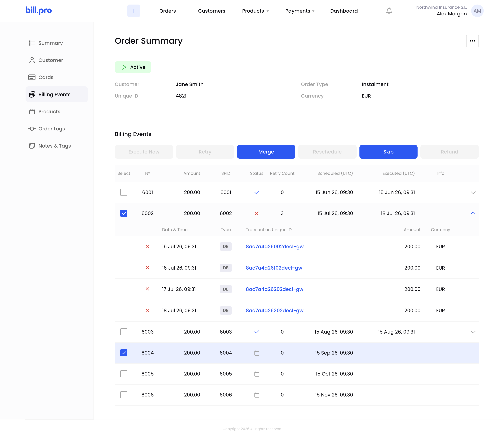Collapse details chevron for event 6002
504x436 pixels.
pyautogui.click(x=473, y=213)
